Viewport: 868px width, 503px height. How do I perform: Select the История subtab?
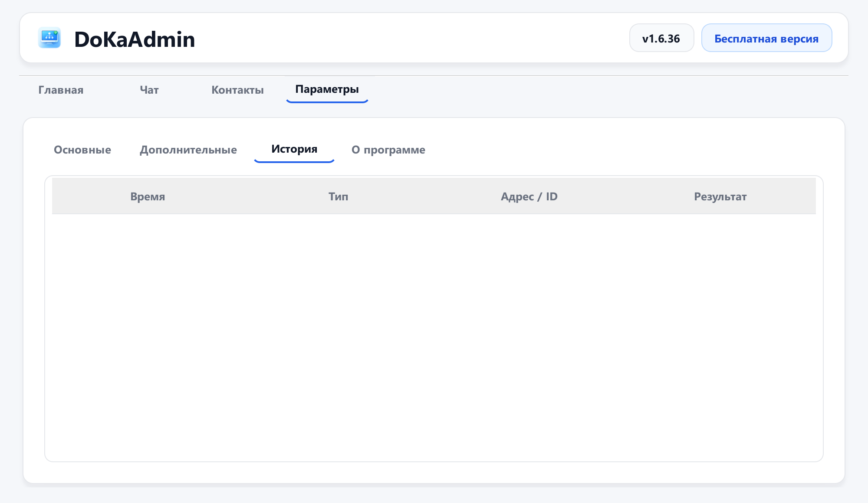[x=294, y=149]
